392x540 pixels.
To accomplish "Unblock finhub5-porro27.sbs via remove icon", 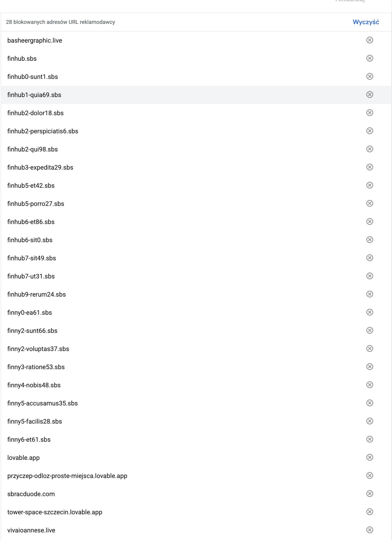I will click(x=370, y=203).
